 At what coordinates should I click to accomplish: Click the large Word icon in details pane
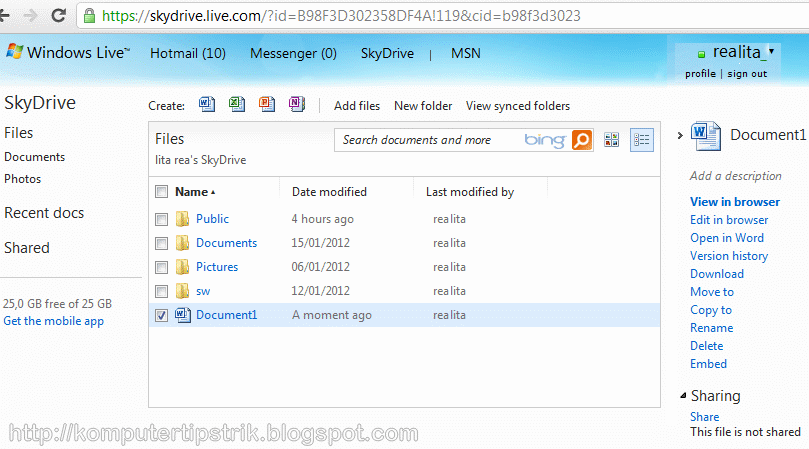pyautogui.click(x=706, y=136)
